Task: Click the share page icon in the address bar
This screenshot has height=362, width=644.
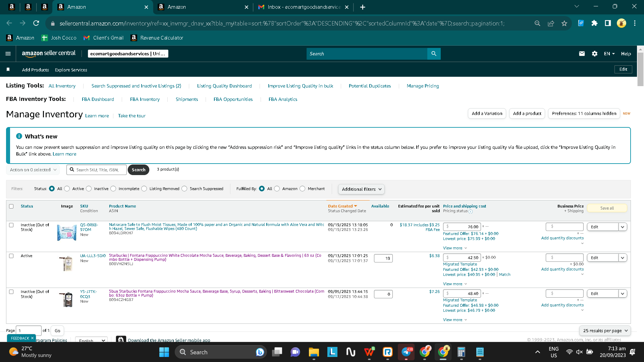Action: pyautogui.click(x=551, y=23)
